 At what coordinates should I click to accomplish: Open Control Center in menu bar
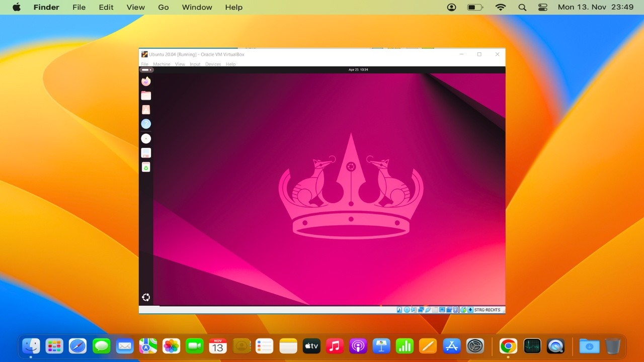coord(543,7)
